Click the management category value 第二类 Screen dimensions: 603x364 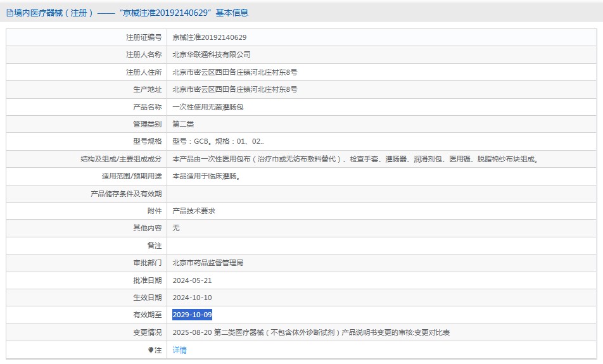(x=183, y=124)
